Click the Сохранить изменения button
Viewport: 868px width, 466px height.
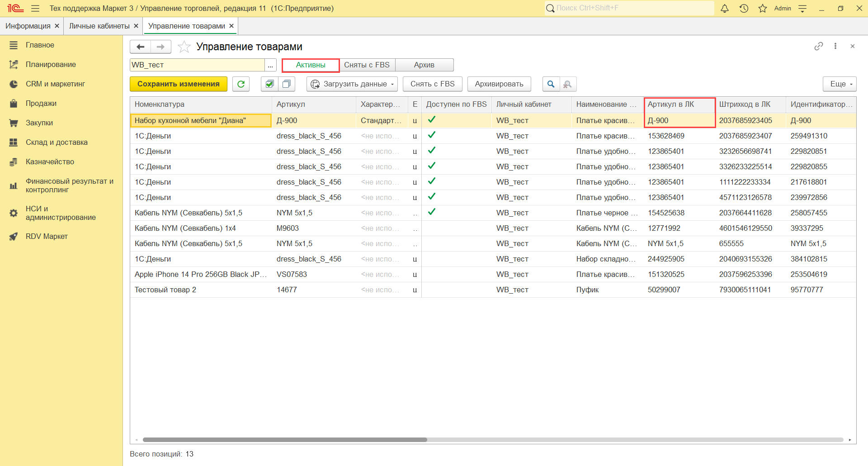coord(178,84)
